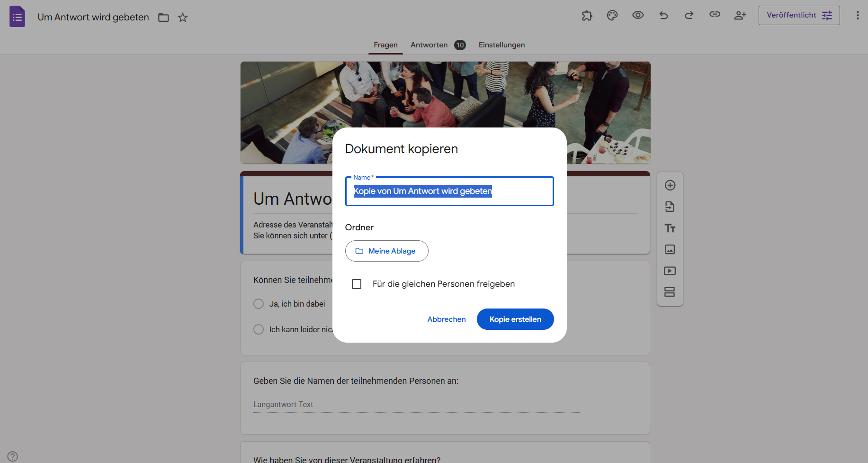Viewport: 868px width, 463px height.
Task: Click the redo arrow icon
Action: click(x=689, y=16)
